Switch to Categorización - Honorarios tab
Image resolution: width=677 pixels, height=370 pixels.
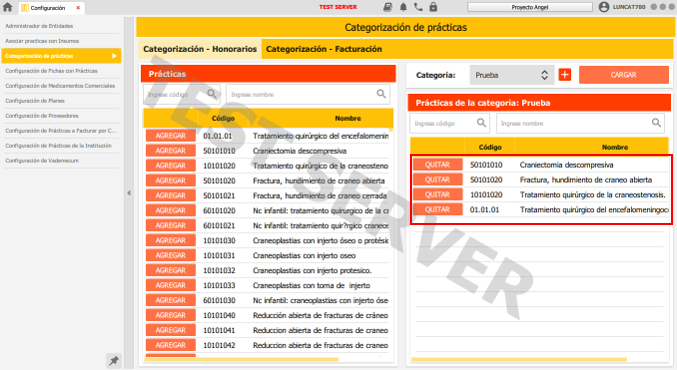(200, 49)
